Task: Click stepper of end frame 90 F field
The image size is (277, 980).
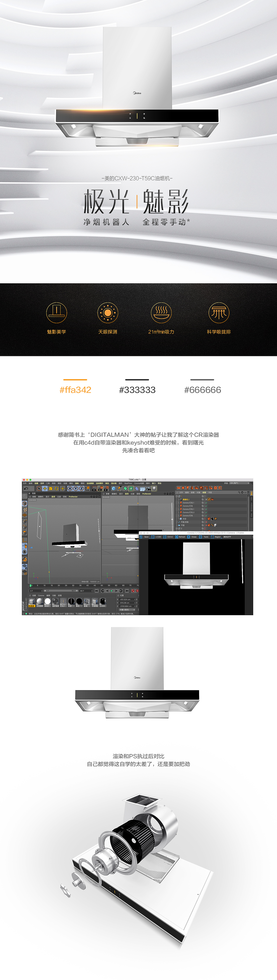Action: 92,591
